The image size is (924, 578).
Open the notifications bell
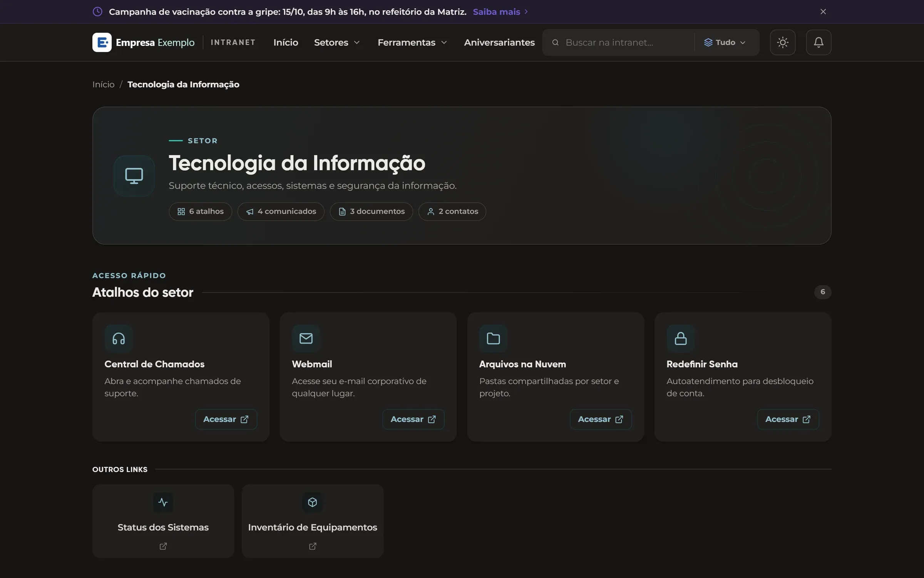819,42
